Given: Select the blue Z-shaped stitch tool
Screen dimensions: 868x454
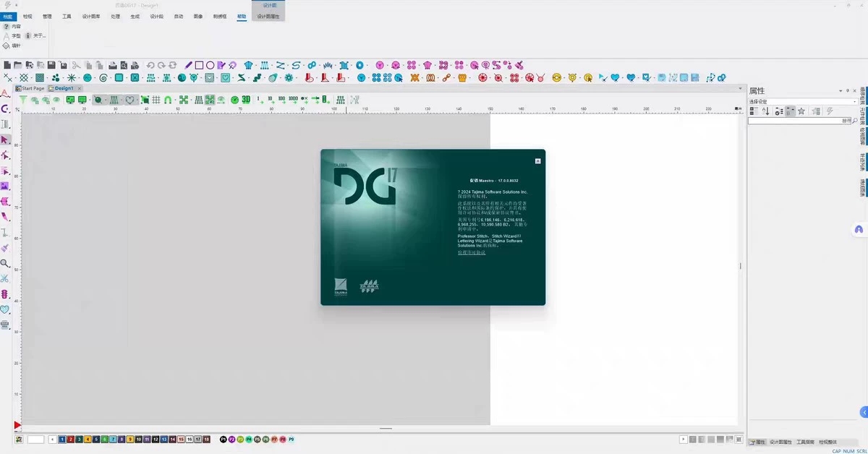Looking at the screenshot, I should 280,65.
